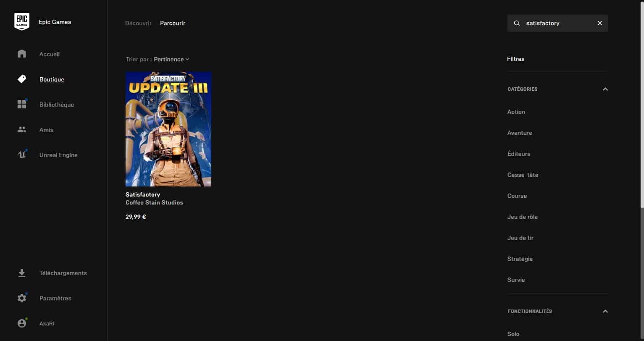Filter by Stratégie category
Screen dimensions: 644x341
click(x=520, y=259)
